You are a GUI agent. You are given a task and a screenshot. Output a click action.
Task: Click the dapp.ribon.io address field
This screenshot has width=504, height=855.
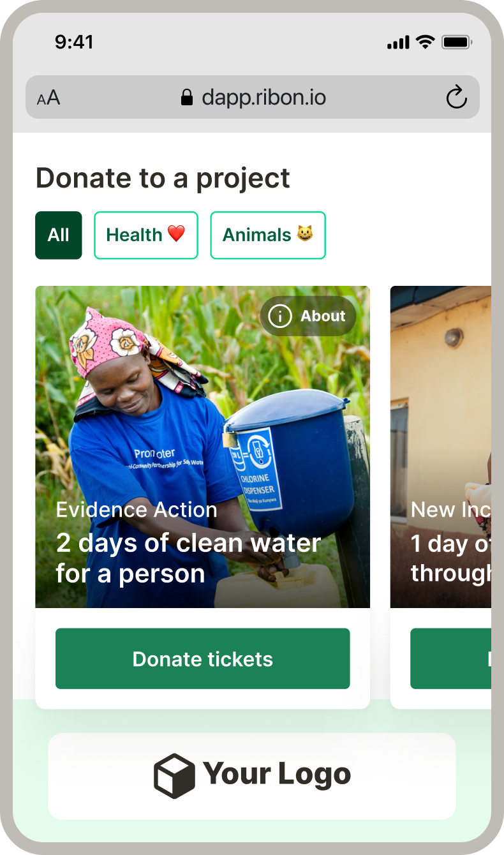tap(263, 98)
